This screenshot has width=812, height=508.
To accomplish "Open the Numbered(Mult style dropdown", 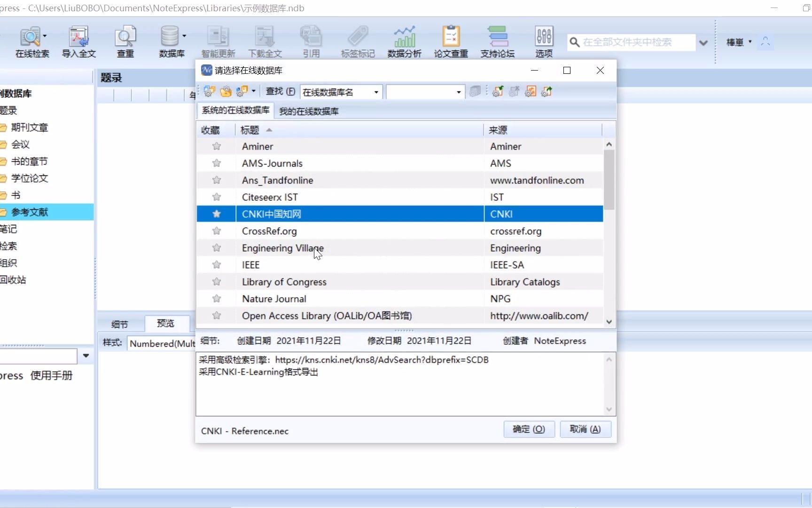I will pos(161,343).
